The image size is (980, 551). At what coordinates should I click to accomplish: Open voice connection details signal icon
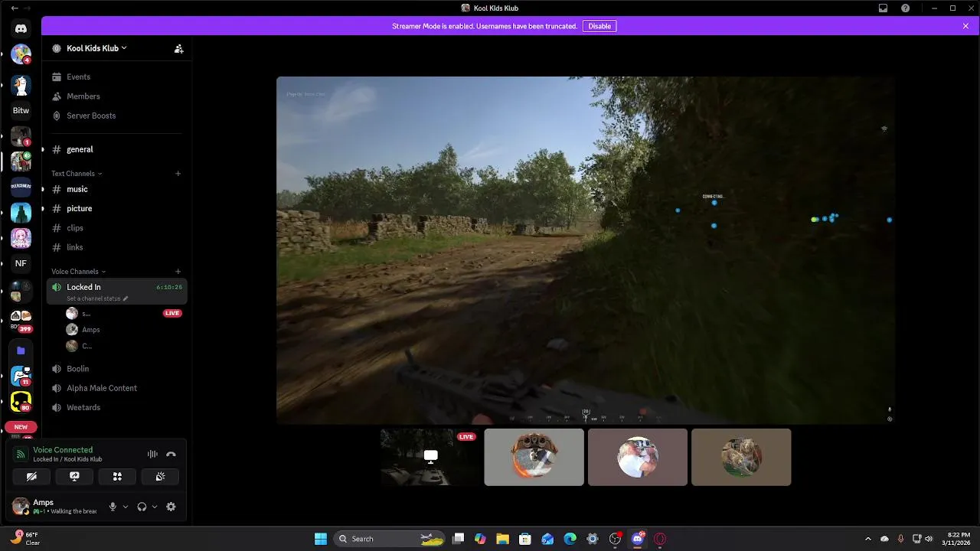pos(21,454)
